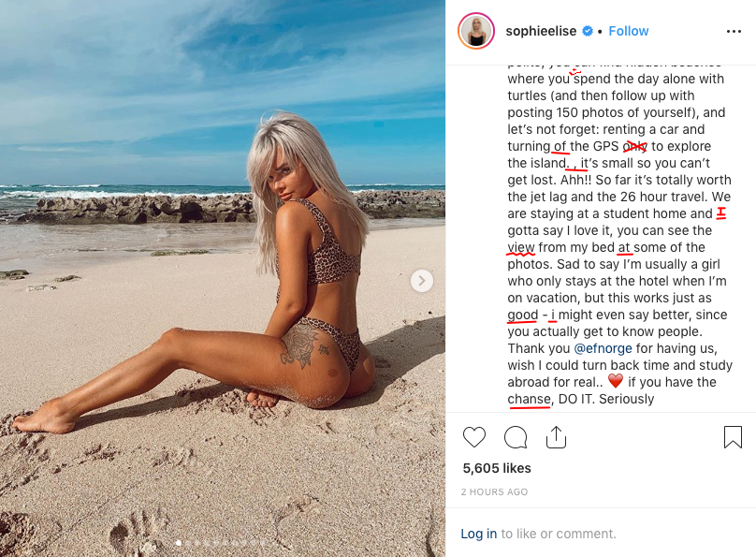Image resolution: width=756 pixels, height=557 pixels.
Task: View the 5,605 likes list
Action: click(x=497, y=468)
